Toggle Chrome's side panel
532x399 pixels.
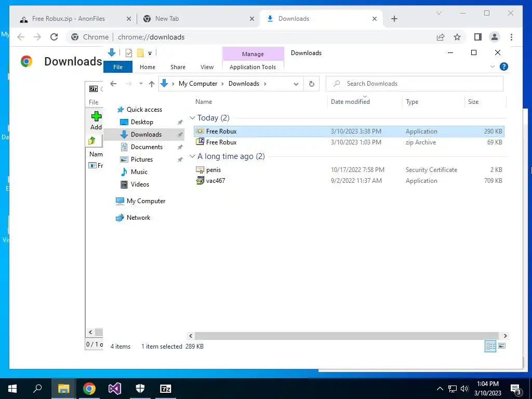[478, 37]
